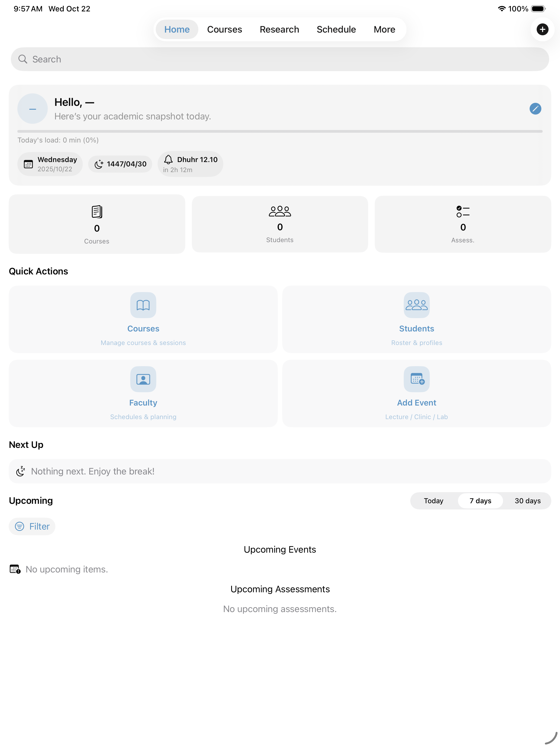Click the moon icon for Hijri date

click(98, 164)
